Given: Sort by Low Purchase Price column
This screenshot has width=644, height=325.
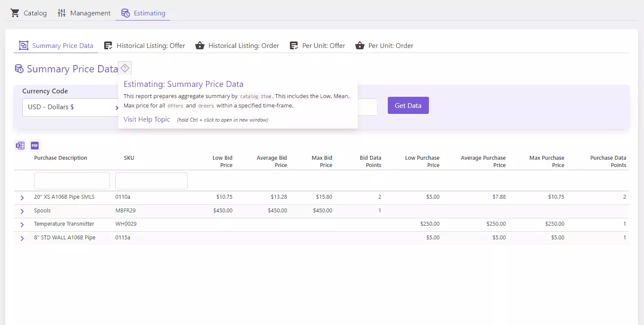Looking at the screenshot, I should tap(422, 161).
